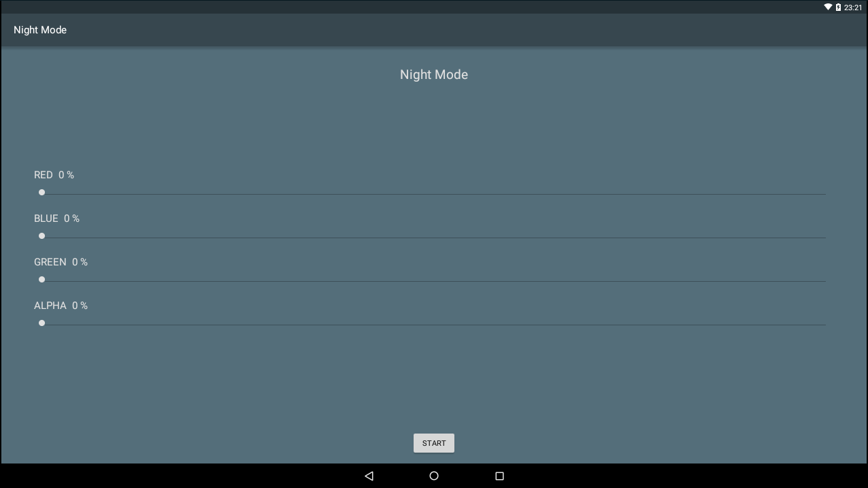Click the START button
Image resolution: width=868 pixels, height=488 pixels.
tap(434, 443)
